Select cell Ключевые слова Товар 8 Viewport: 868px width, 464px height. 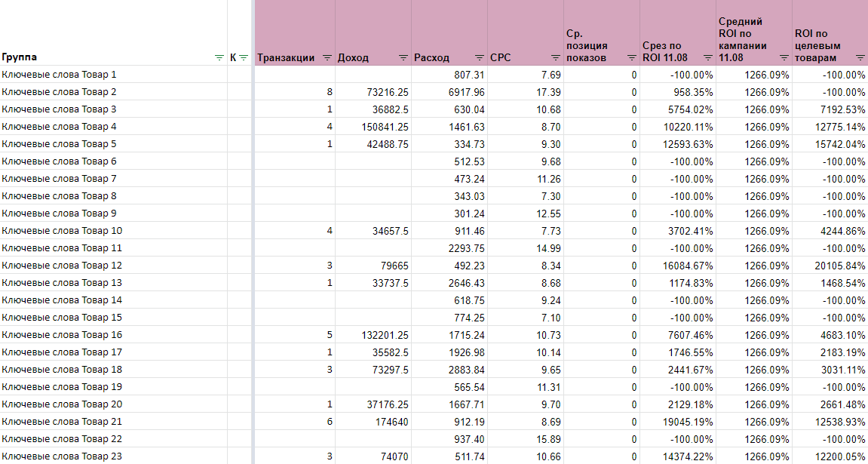(x=113, y=196)
